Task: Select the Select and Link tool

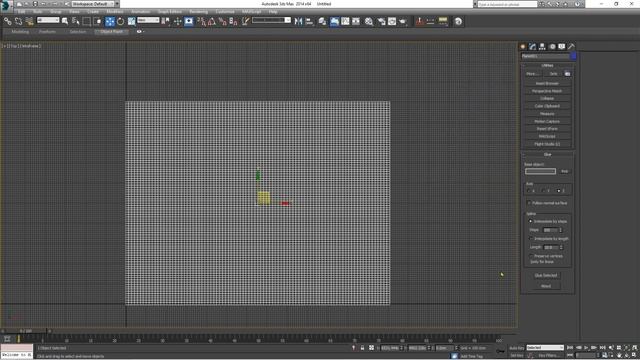Action: coord(7,21)
